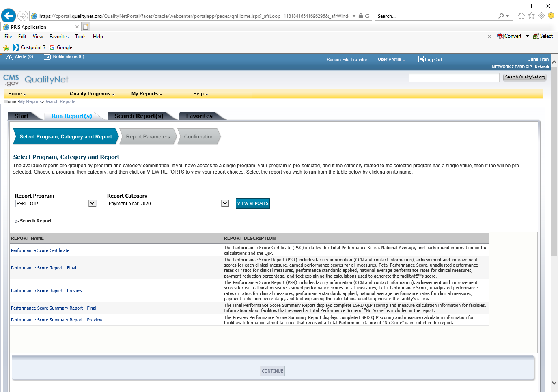Open the User Profile dropdown

point(391,60)
